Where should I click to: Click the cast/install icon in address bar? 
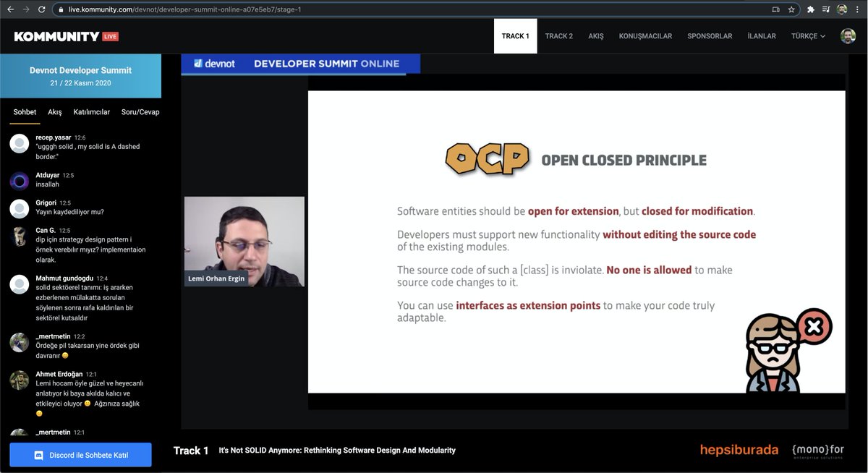click(776, 9)
